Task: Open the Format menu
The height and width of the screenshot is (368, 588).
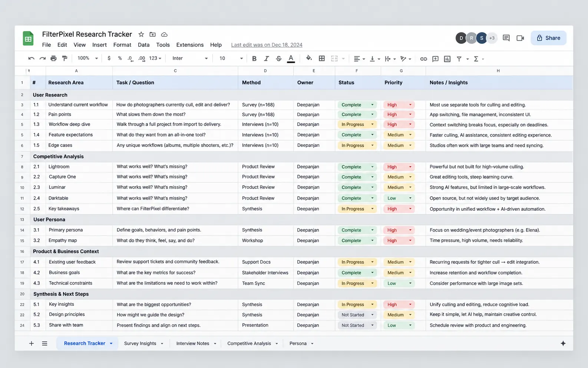Action: pos(122,45)
